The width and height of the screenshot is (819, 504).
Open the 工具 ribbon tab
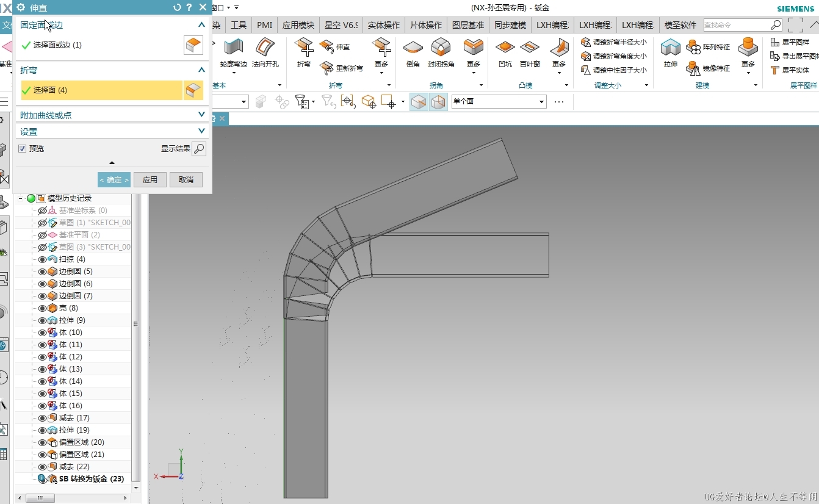coord(239,25)
